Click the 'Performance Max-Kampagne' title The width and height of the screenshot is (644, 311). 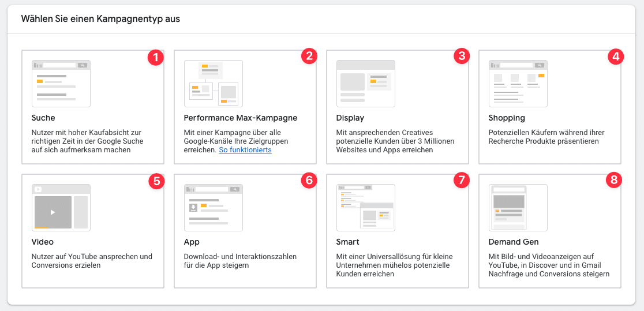coord(241,118)
